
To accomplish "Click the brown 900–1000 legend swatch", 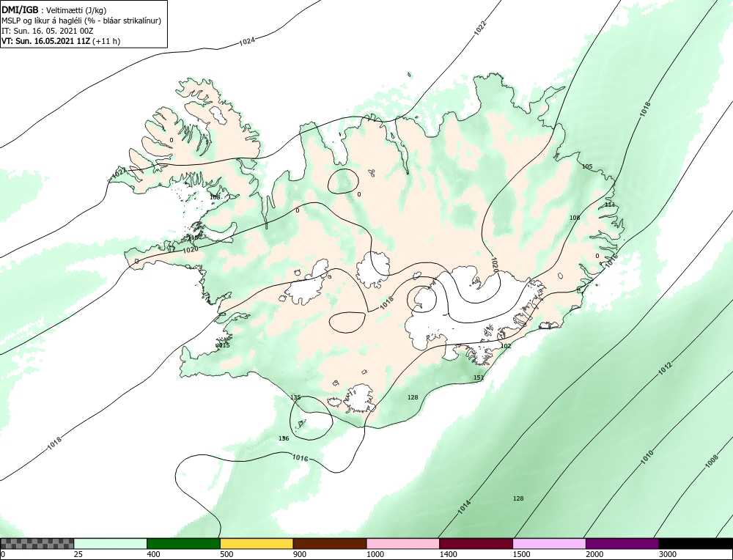I will (x=330, y=543).
